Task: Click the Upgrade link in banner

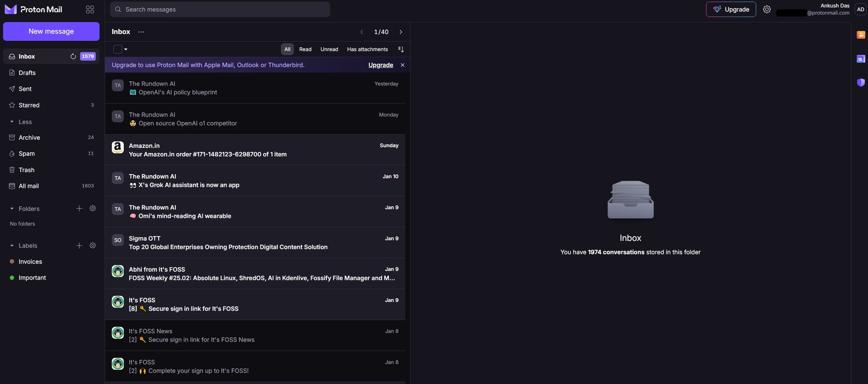Action: [x=381, y=65]
